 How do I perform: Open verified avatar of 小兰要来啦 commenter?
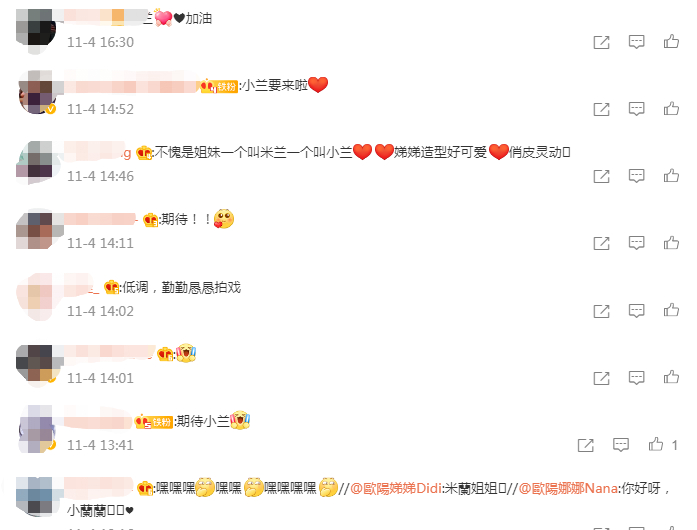pos(37,92)
